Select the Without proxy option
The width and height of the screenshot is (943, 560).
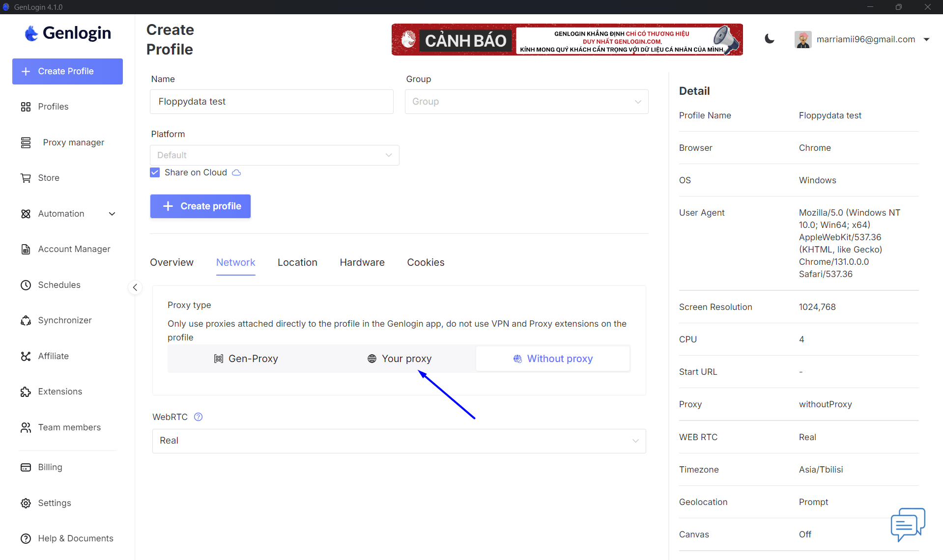553,359
